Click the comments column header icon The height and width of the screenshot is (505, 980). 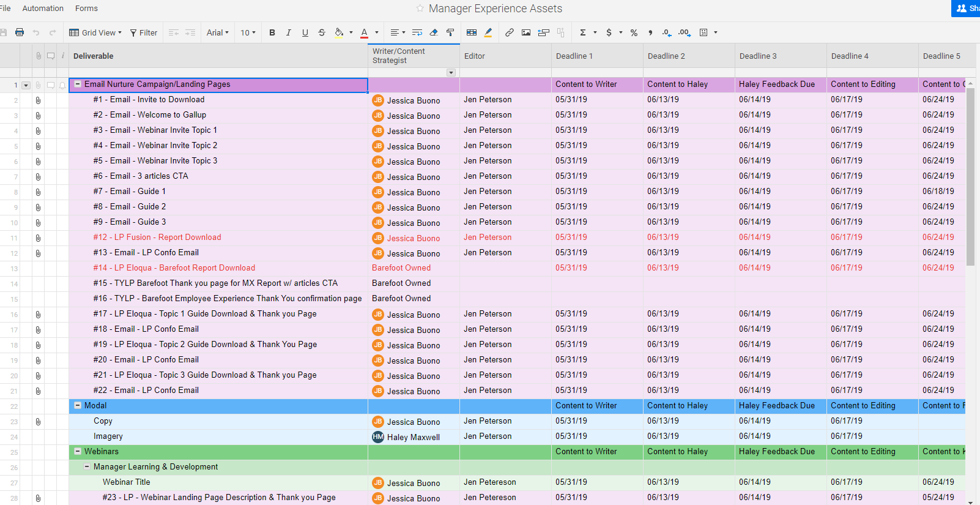coord(51,56)
